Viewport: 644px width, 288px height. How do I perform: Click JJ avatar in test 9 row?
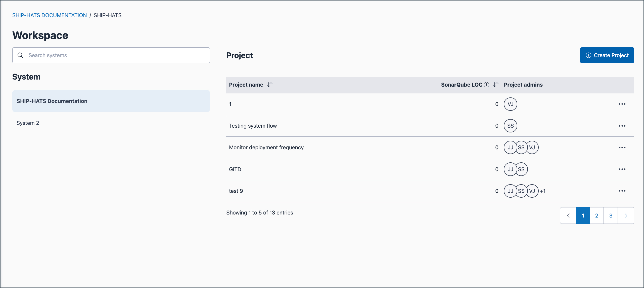[510, 191]
